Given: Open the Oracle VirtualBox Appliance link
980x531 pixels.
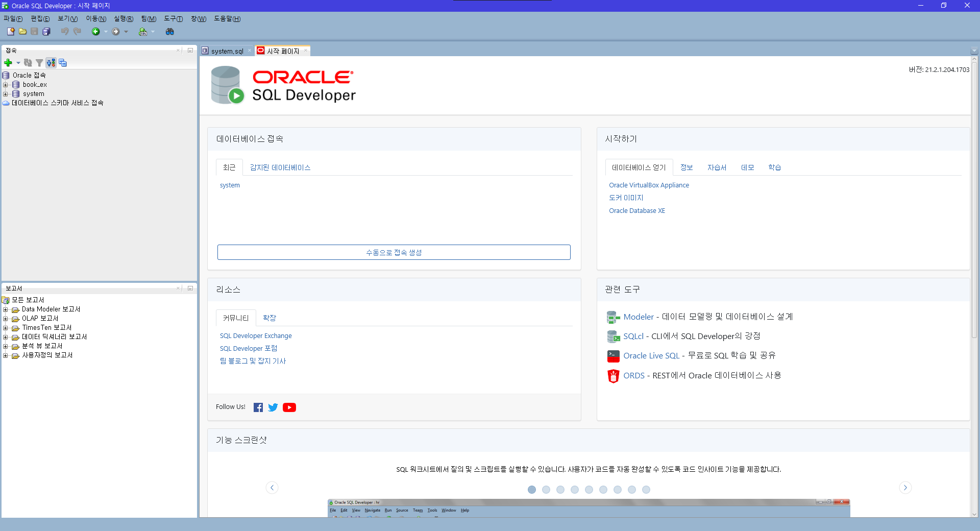Looking at the screenshot, I should 649,185.
